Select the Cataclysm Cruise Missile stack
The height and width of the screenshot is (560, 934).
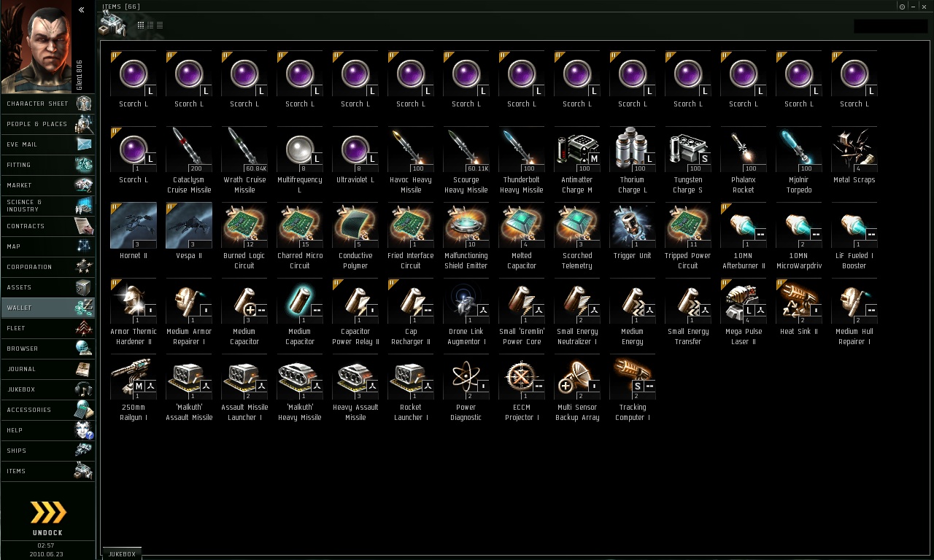point(189,160)
